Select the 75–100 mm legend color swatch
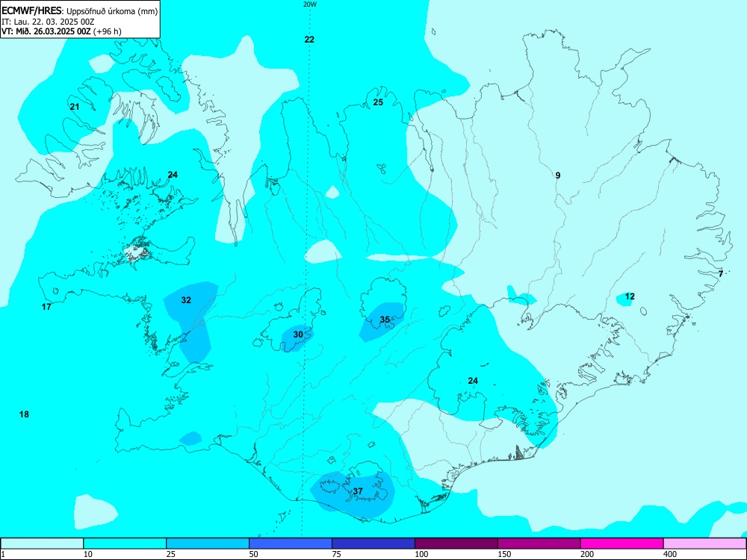The height and width of the screenshot is (560, 747). click(x=373, y=544)
